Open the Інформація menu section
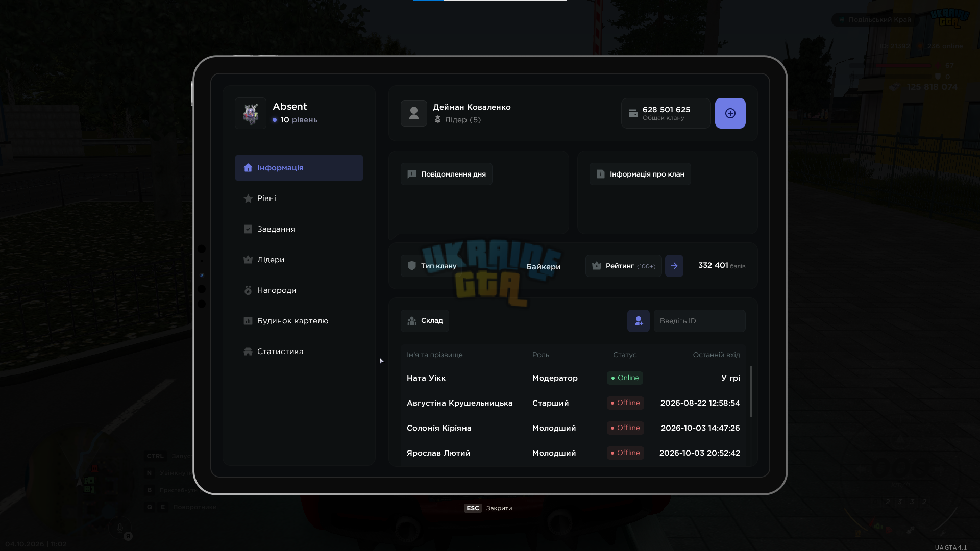Image resolution: width=980 pixels, height=551 pixels. (299, 168)
